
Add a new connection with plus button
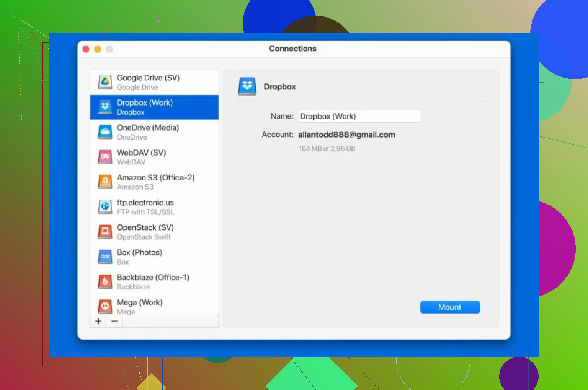click(x=98, y=321)
